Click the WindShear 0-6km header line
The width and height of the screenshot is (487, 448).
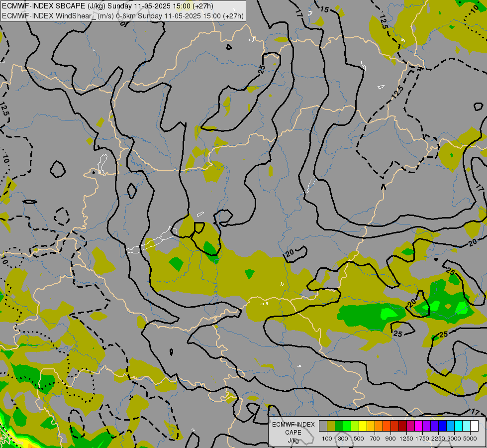click(x=123, y=16)
